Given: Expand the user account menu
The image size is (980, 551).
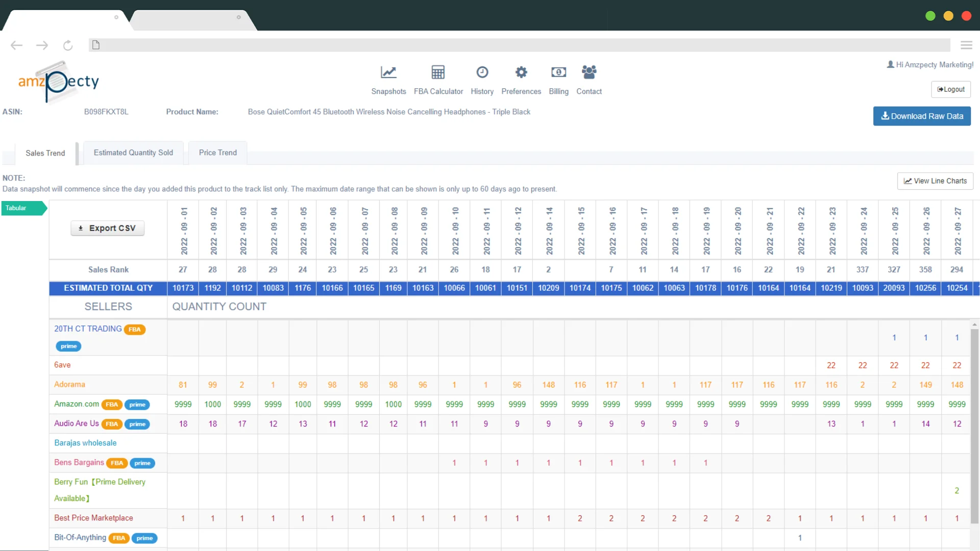Looking at the screenshot, I should tap(930, 64).
